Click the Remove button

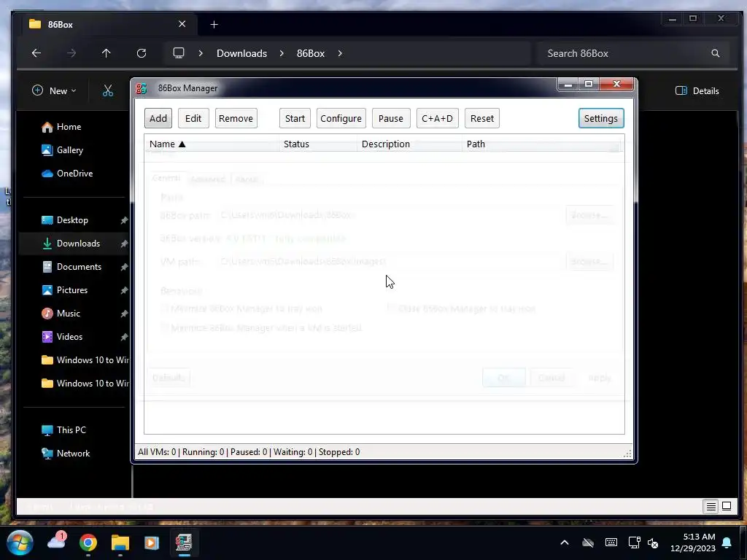(x=236, y=118)
